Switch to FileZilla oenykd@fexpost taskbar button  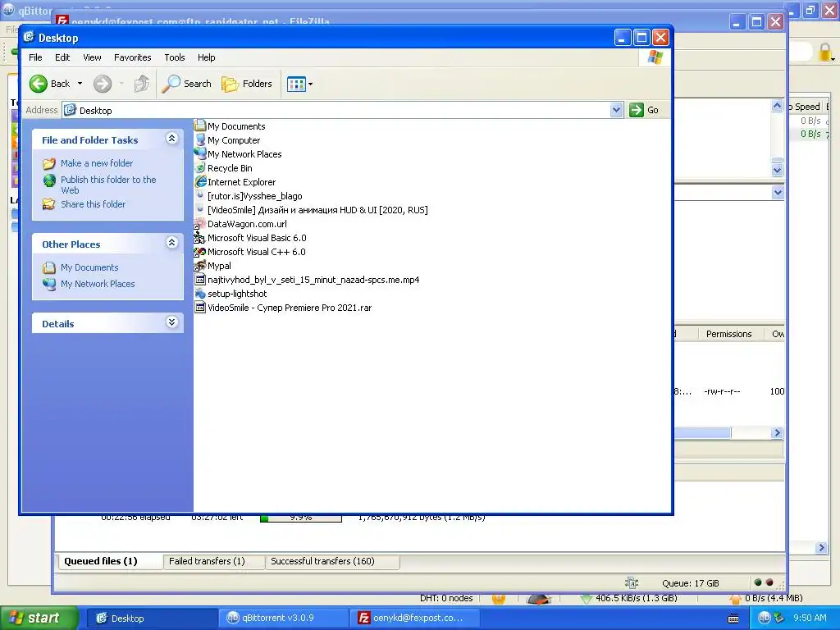pos(414,619)
